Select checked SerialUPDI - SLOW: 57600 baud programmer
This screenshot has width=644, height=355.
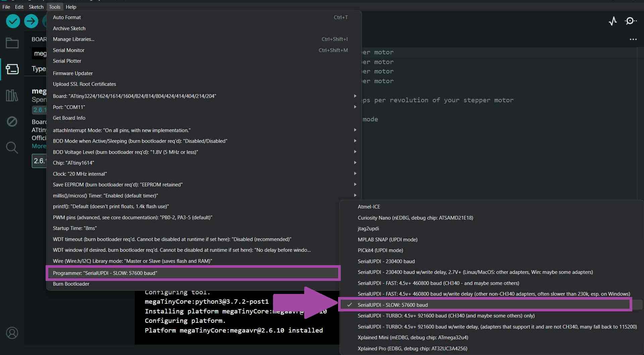coord(392,305)
